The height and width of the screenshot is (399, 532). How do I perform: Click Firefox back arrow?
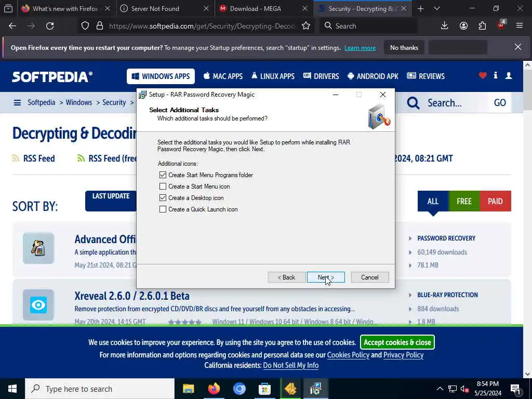click(x=12, y=26)
